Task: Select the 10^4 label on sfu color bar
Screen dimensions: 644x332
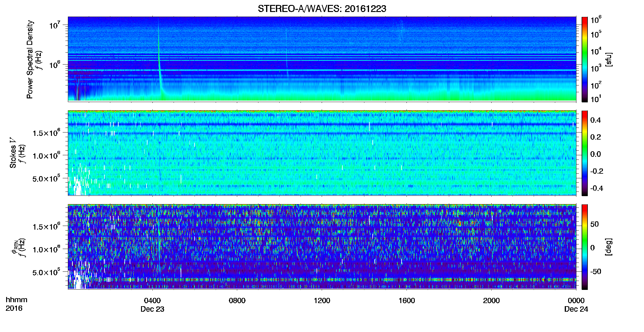Action: pyautogui.click(x=596, y=51)
